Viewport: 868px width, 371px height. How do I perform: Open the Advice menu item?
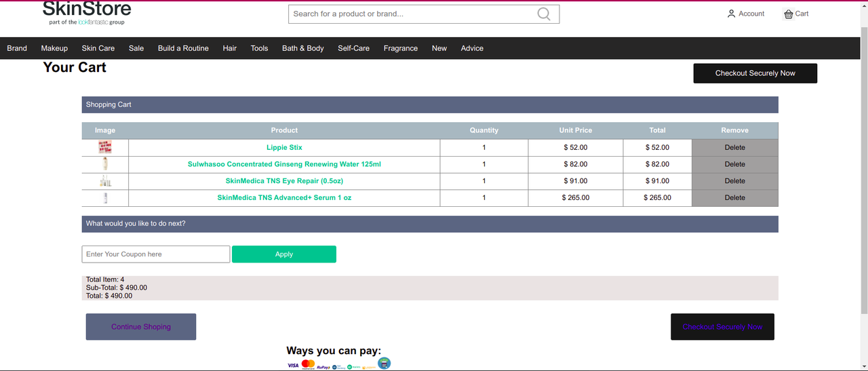pyautogui.click(x=473, y=48)
